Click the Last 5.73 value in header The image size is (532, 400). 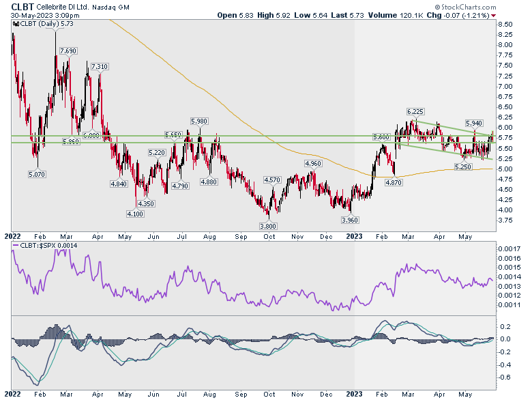[347, 15]
